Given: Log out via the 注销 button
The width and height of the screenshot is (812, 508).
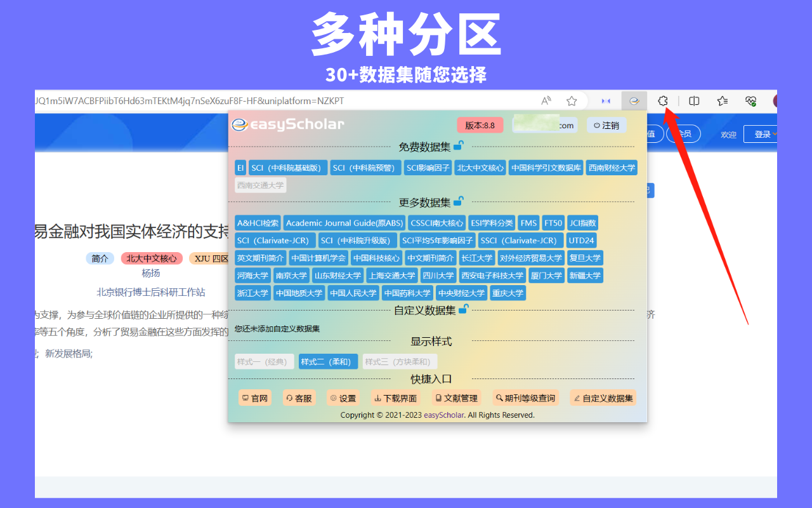Looking at the screenshot, I should pos(606,124).
